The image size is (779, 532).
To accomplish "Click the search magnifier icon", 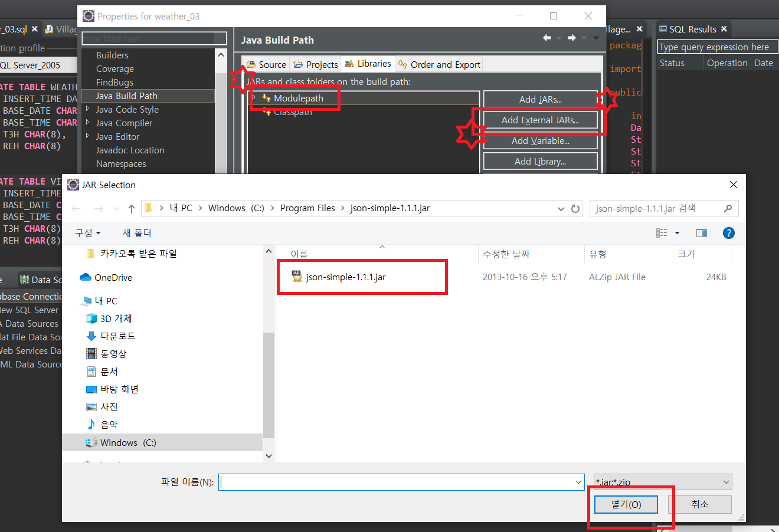I will point(728,208).
